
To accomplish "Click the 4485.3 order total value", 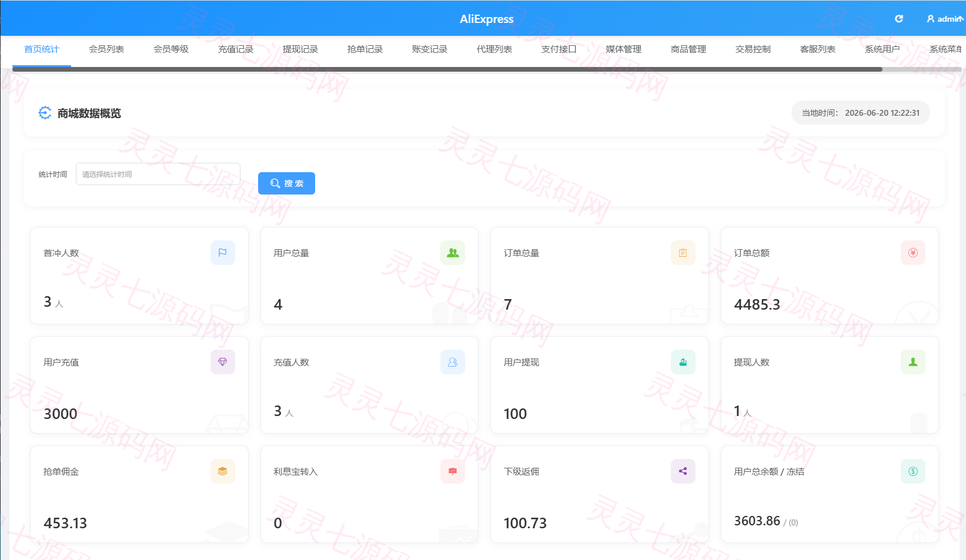I will tap(757, 304).
